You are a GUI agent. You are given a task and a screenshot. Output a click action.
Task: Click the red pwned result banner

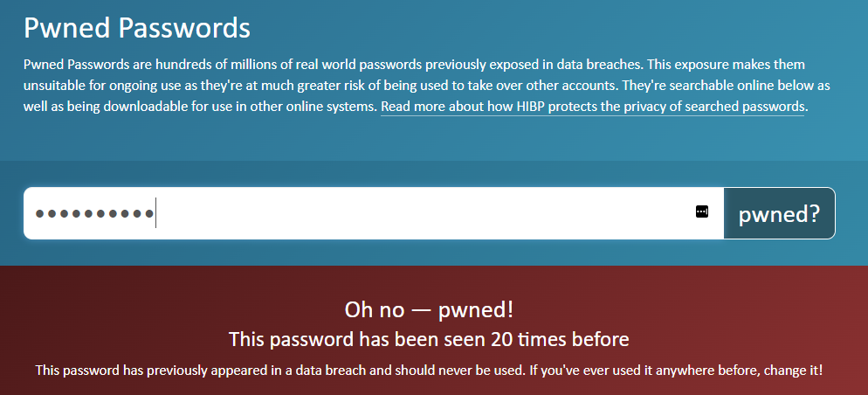(434, 330)
